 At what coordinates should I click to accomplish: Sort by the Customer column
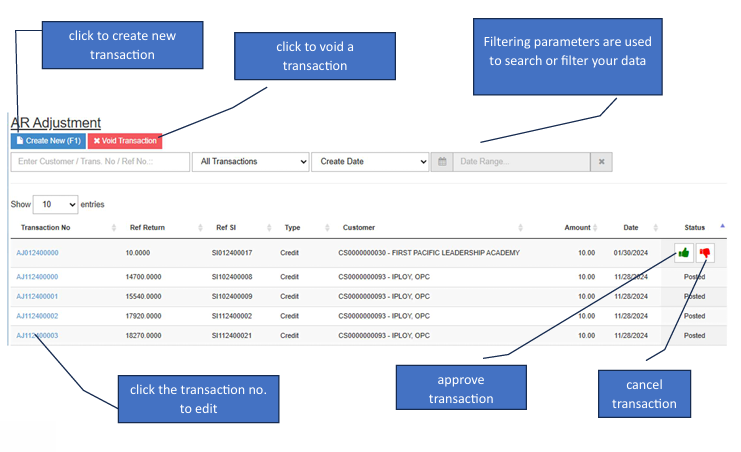[x=521, y=228]
